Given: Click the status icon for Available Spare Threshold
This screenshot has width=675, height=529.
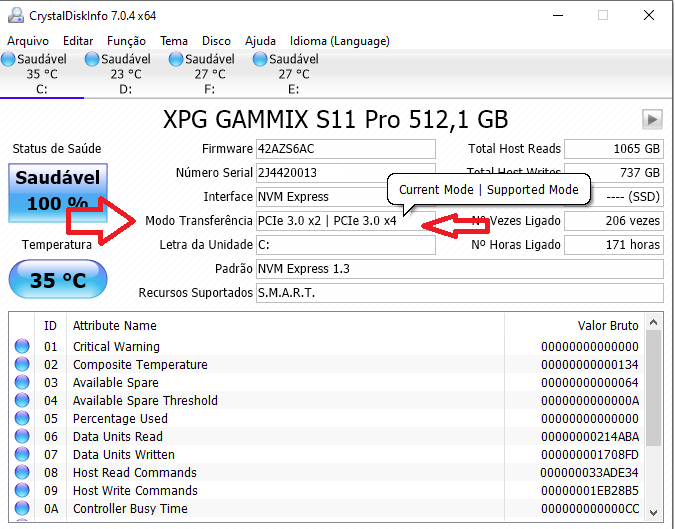Looking at the screenshot, I should click(x=22, y=401).
